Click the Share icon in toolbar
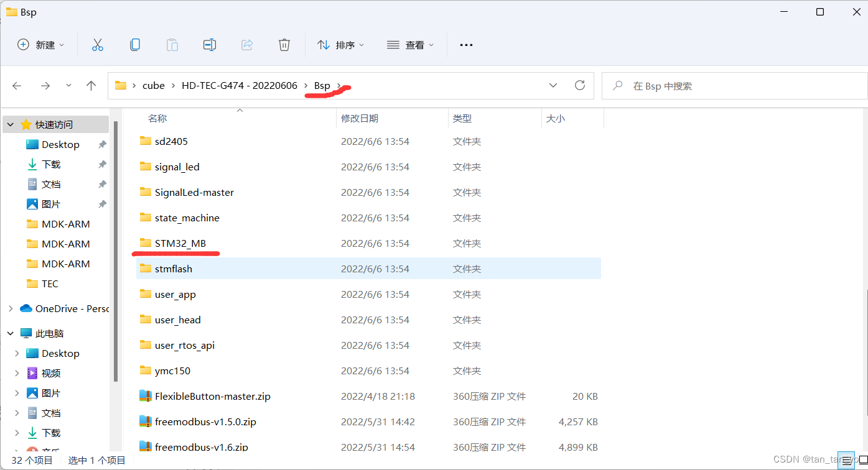 point(246,45)
